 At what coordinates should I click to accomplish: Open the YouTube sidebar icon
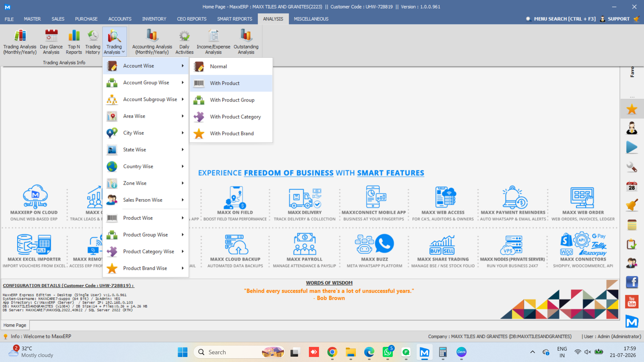coord(632,302)
